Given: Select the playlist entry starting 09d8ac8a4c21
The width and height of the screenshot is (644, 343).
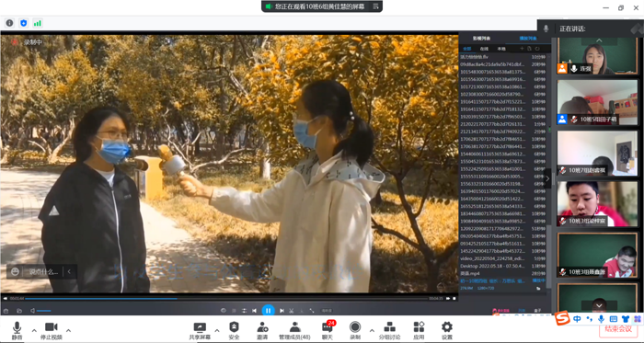Looking at the screenshot, I should click(502, 64).
